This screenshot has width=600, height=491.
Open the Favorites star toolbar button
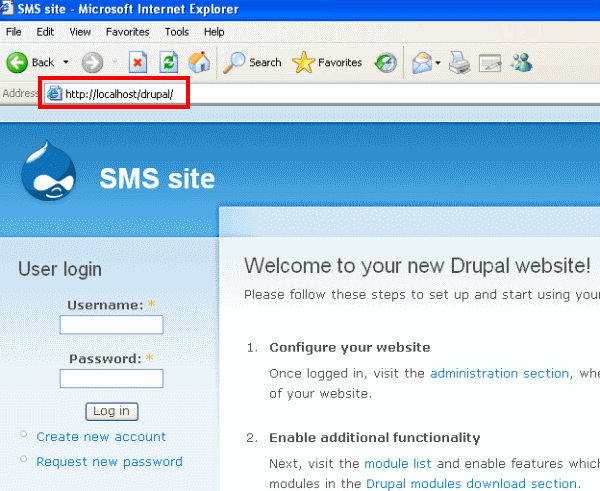point(327,62)
